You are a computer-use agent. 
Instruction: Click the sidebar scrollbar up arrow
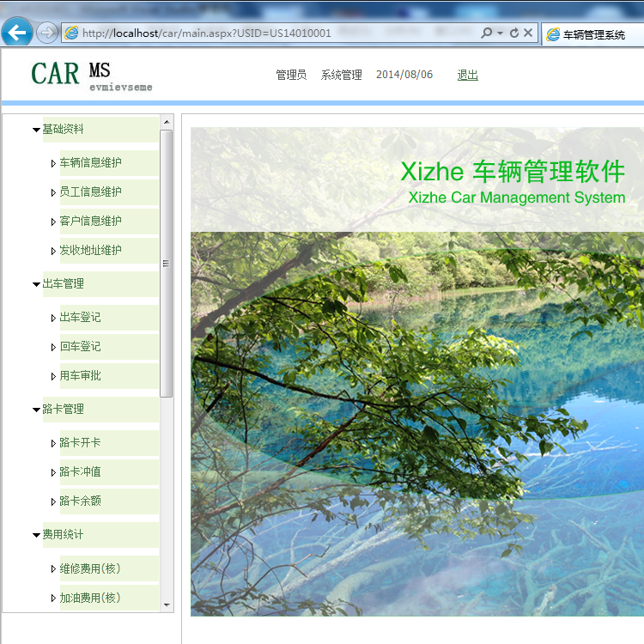coord(167,122)
